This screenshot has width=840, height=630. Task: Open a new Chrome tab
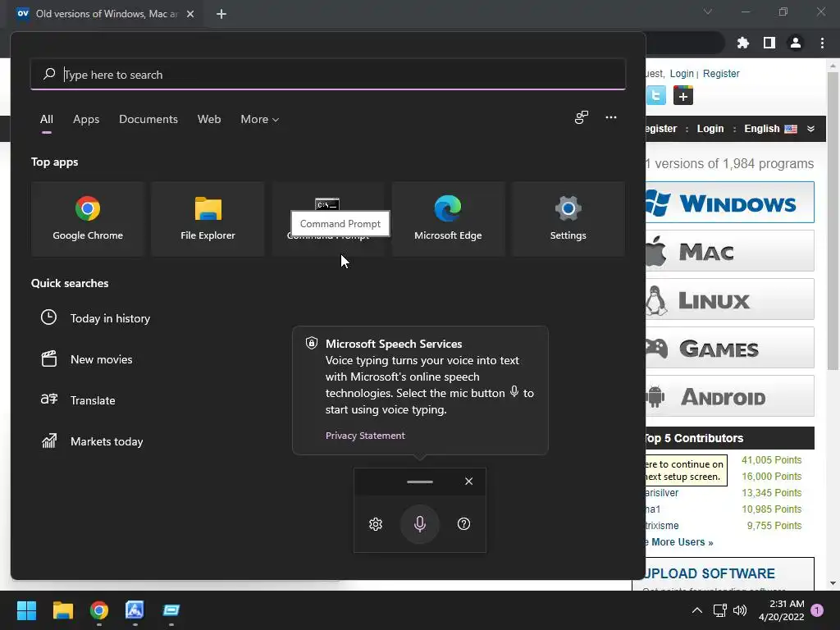tap(221, 14)
